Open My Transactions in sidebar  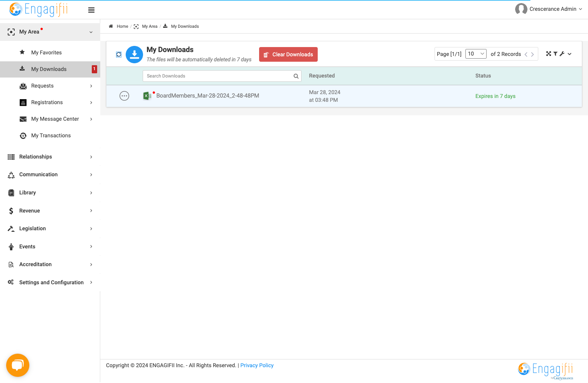(51, 135)
